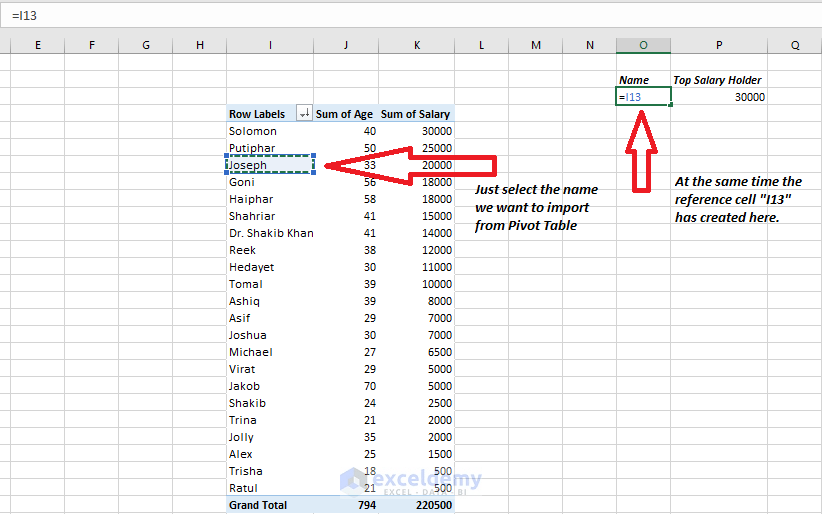Screen dimensions: 822x514
Task: Select Tomal's salary cell 10000
Action: (x=417, y=284)
